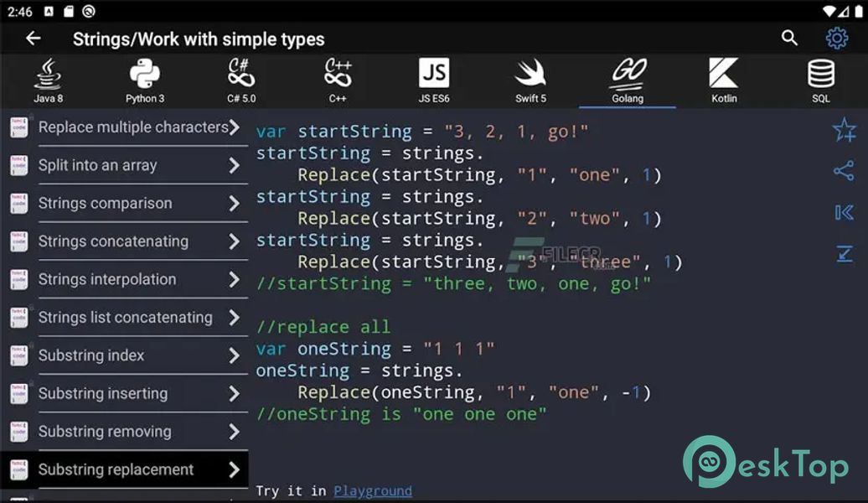868x503 pixels.
Task: Expand chevron next to Strings comparison
Action: click(x=234, y=204)
